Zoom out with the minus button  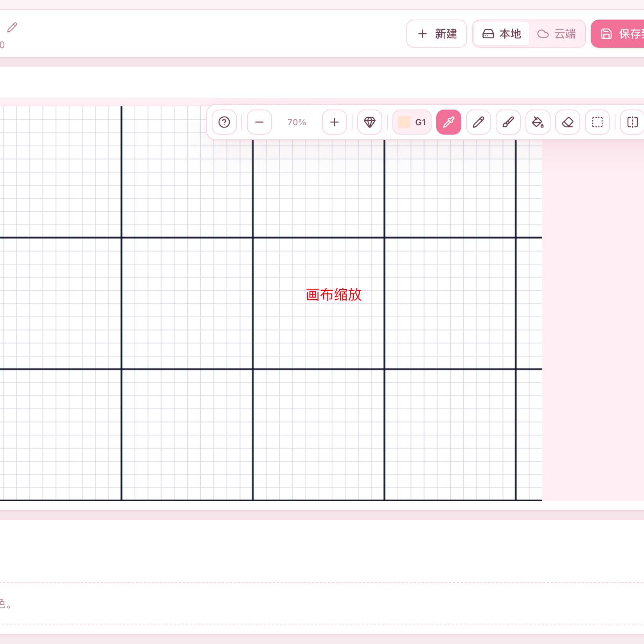pyautogui.click(x=259, y=122)
